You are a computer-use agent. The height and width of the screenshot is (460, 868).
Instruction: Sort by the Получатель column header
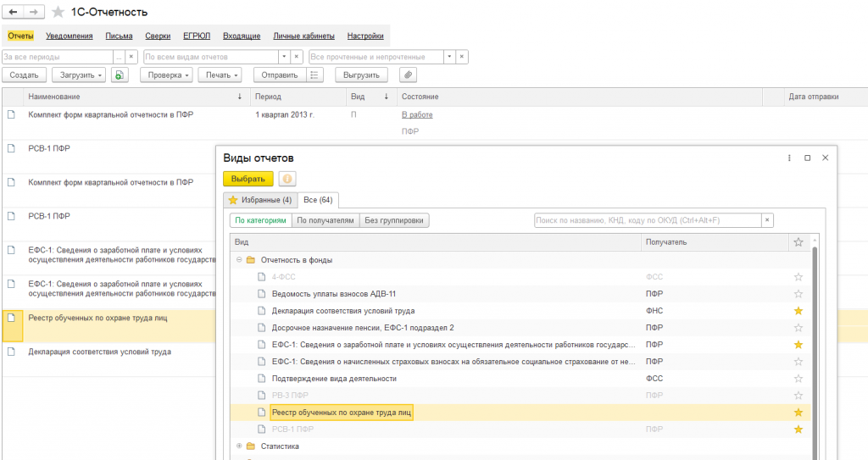point(715,242)
